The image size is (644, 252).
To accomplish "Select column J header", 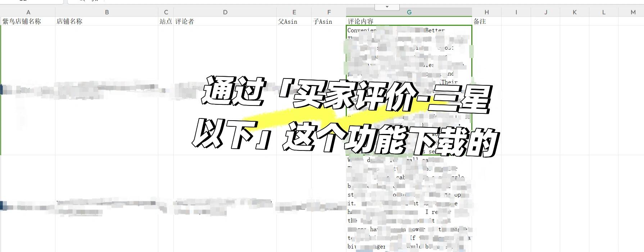I will 545,12.
